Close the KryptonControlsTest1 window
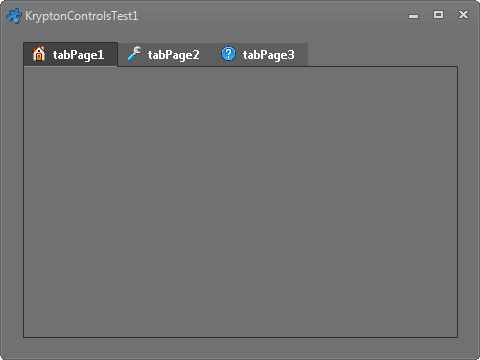This screenshot has width=480, height=360. click(x=463, y=15)
